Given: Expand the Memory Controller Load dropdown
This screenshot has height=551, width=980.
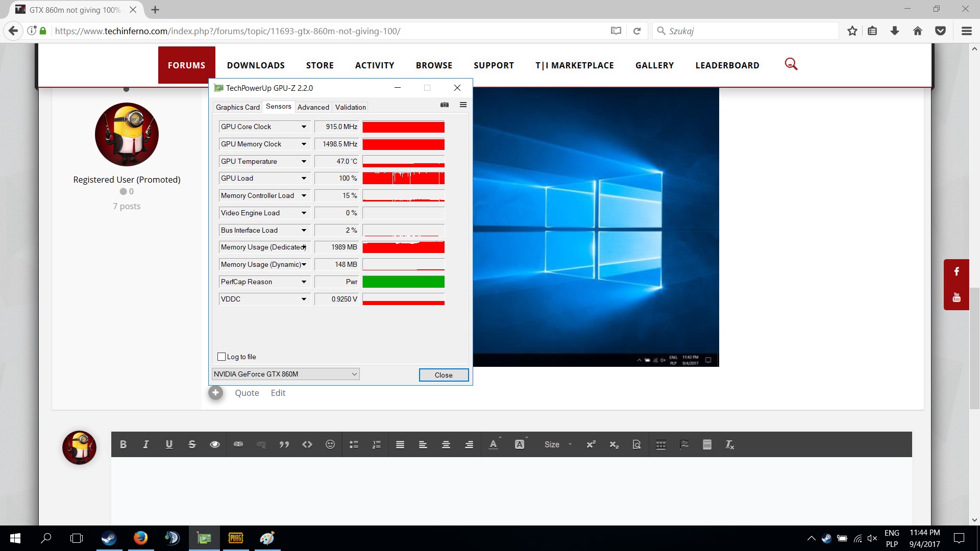Looking at the screenshot, I should [304, 195].
